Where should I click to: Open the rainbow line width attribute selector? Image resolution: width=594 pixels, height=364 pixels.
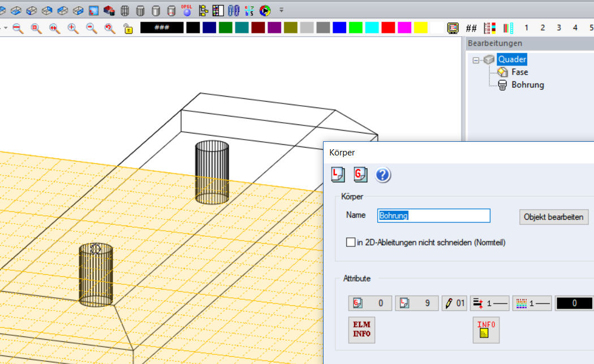(x=532, y=304)
